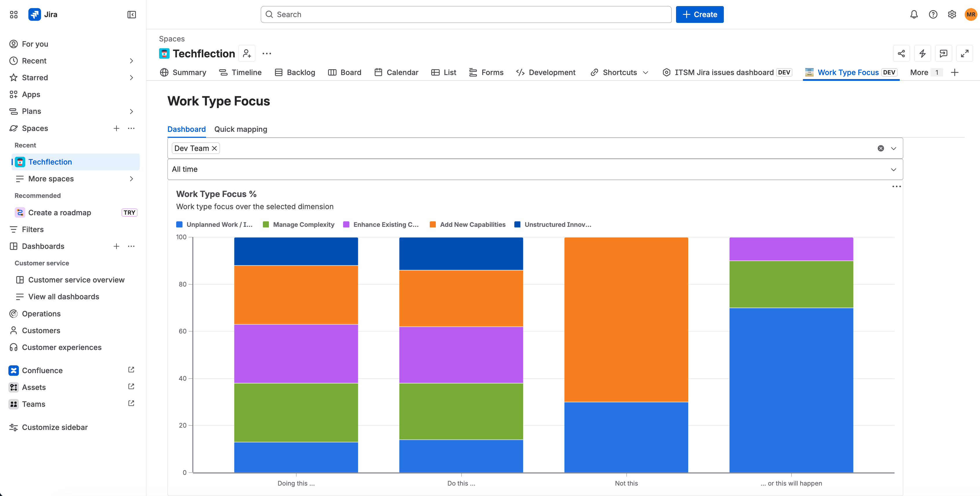Viewport: 980px width, 496px height.
Task: Collapse the sidebar with the panel icon
Action: pos(132,14)
